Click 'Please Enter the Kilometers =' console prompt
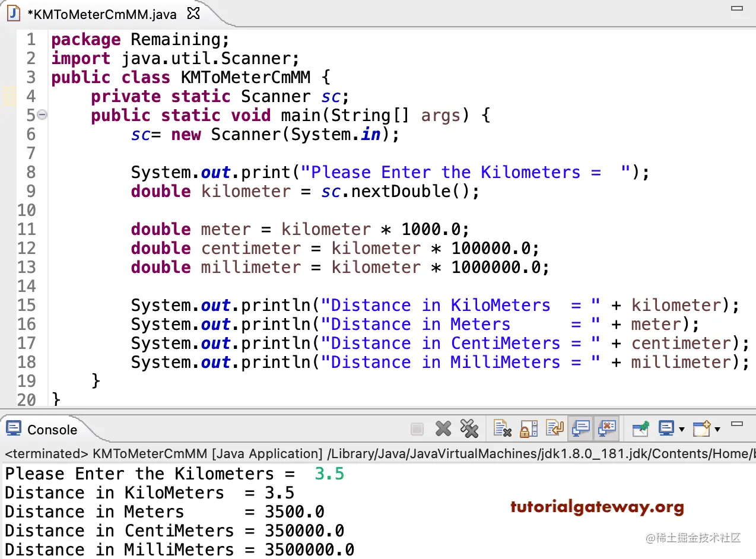This screenshot has height=559, width=756. point(150,474)
